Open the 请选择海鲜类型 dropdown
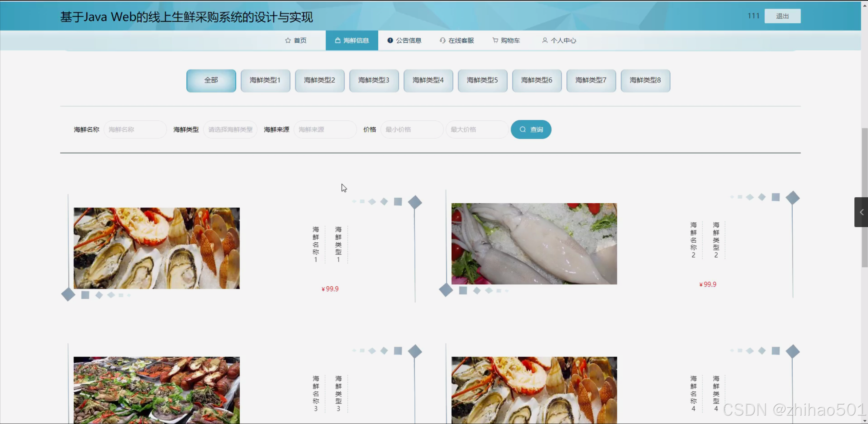Image resolution: width=868 pixels, height=424 pixels. [x=230, y=129]
